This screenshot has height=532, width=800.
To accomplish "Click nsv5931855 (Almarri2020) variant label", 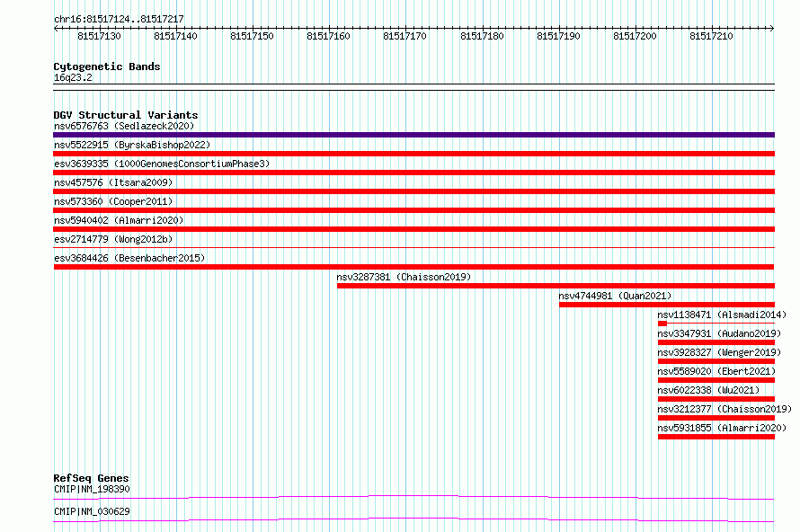I will (722, 428).
